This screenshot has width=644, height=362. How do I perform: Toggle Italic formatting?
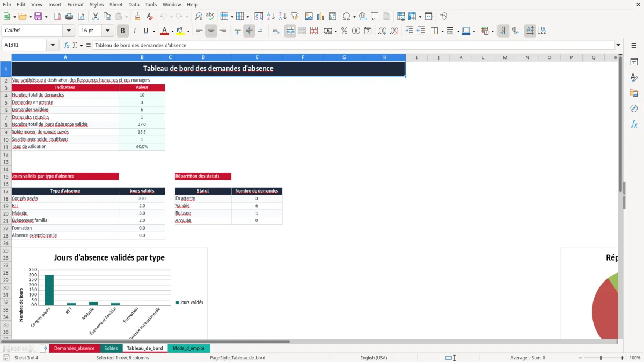pos(135,31)
